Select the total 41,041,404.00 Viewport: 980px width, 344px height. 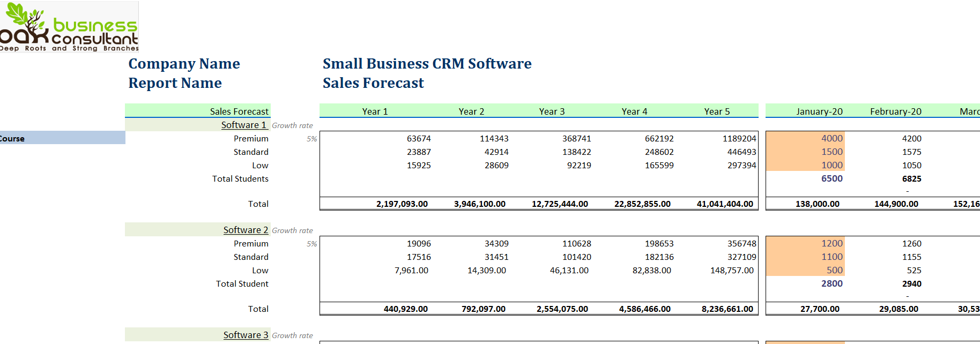[x=725, y=204]
